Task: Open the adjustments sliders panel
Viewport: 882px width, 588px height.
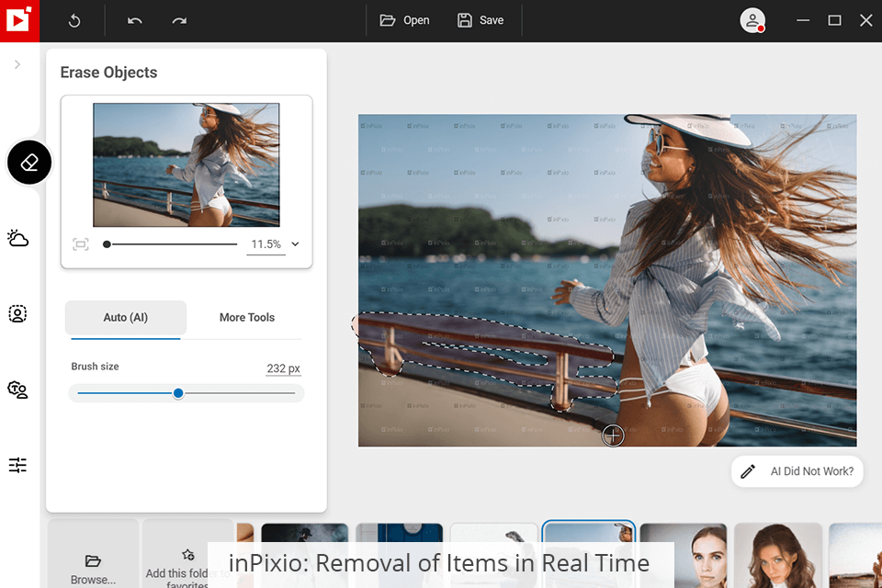Action: pos(17,465)
